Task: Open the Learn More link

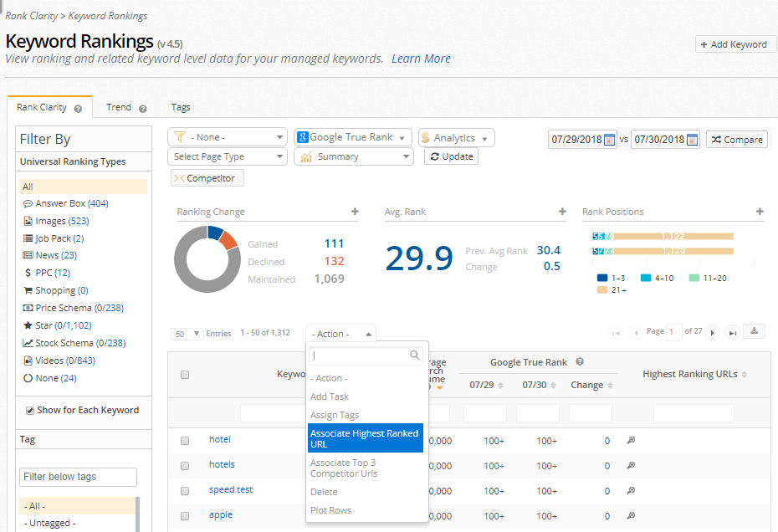Action: (x=421, y=59)
